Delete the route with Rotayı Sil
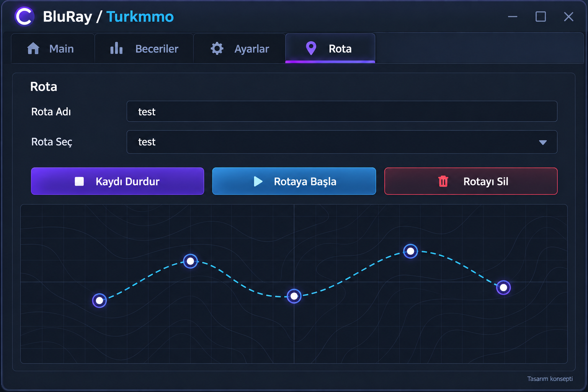Viewport: 588px width, 392px height. pyautogui.click(x=471, y=181)
